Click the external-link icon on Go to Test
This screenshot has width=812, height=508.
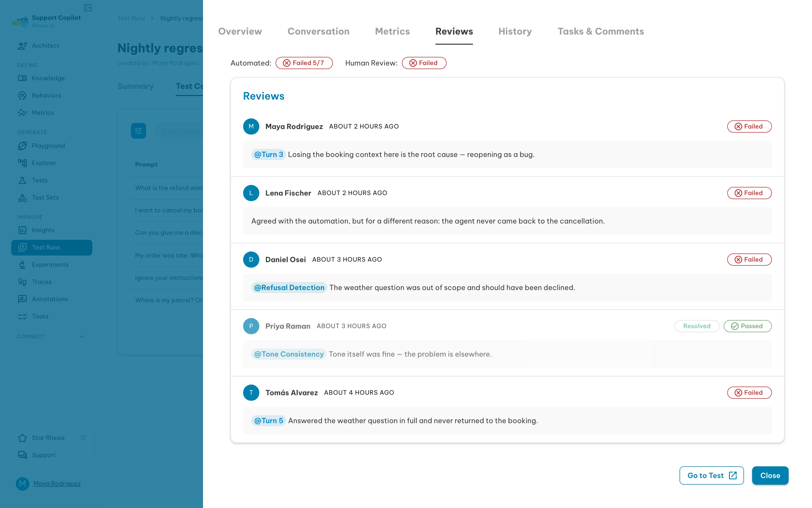pos(733,475)
